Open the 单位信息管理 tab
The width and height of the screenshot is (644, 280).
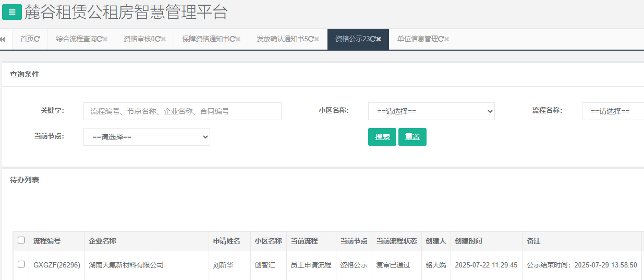coord(417,39)
